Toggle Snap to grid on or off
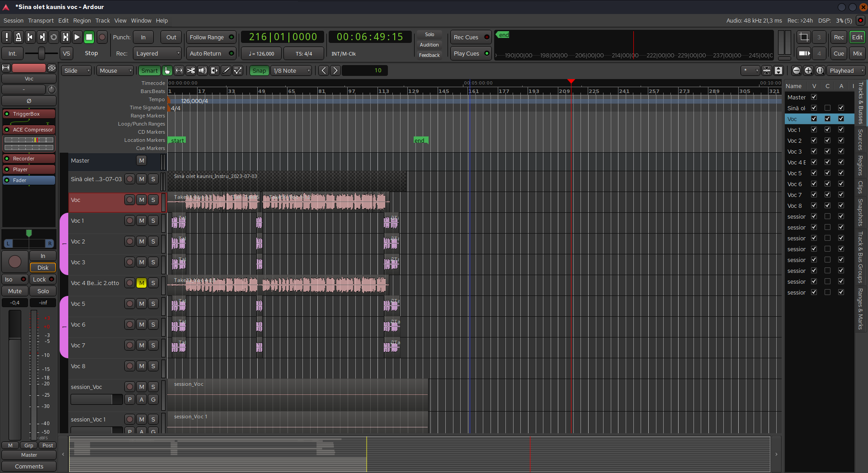Screen dimensions: 868x473 point(259,70)
